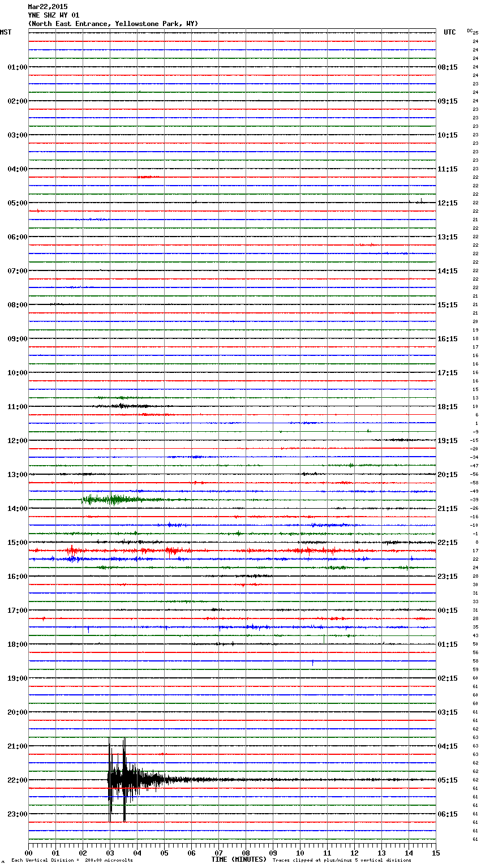Select the station code YNE SHZ WY 01
Image resolution: width=481 pixels, height=868 pixels.
[x=54, y=15]
